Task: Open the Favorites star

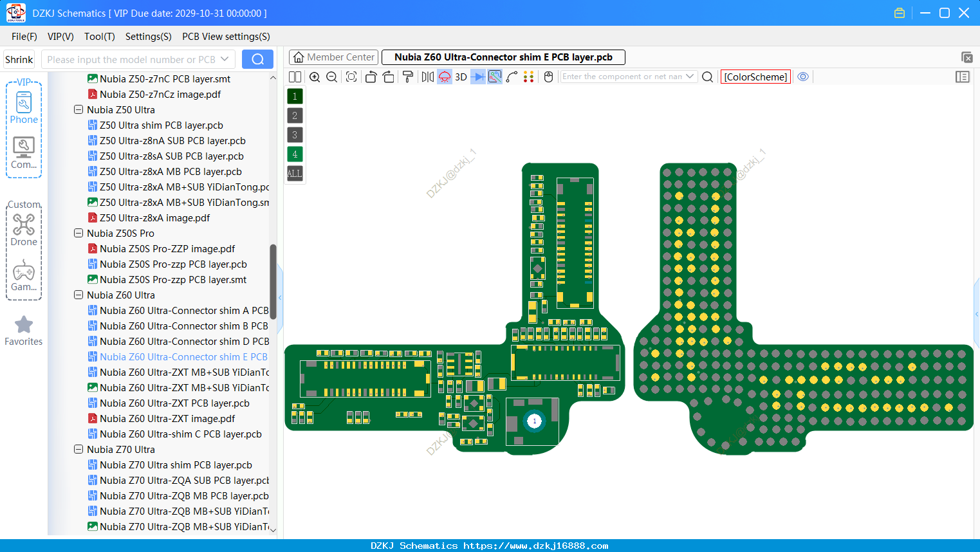Action: [24, 331]
